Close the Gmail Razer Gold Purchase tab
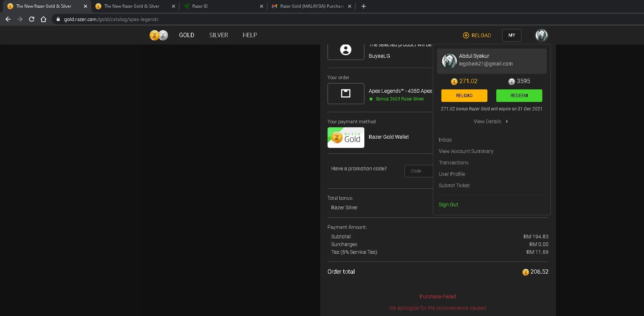The height and width of the screenshot is (316, 644). point(350,6)
